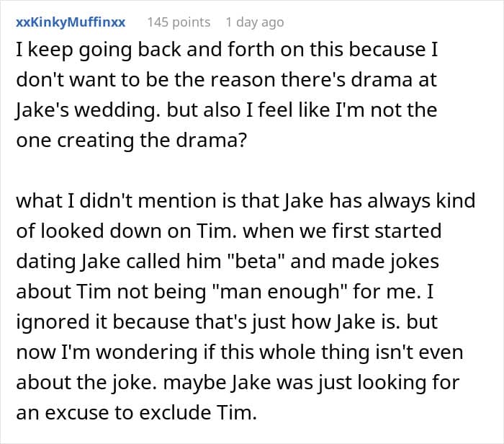
Task: Click the words 'don't want to be the reason'
Action: point(145,80)
